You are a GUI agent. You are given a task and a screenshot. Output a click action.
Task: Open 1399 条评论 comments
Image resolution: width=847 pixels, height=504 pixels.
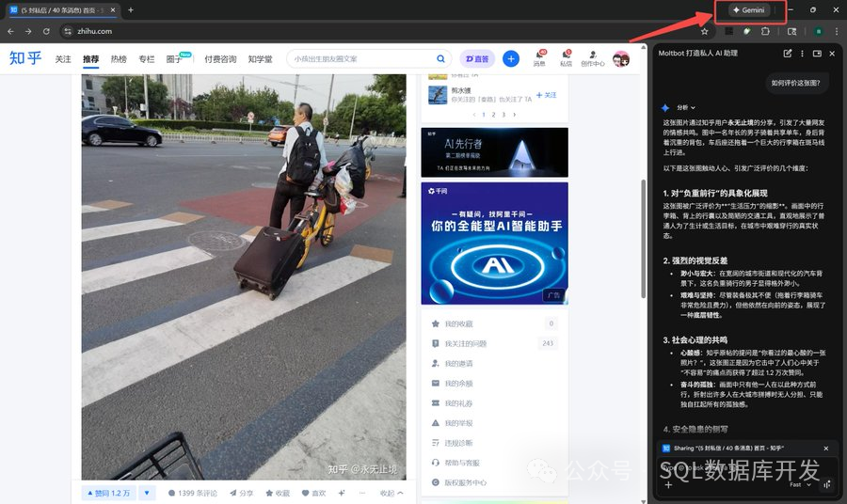(193, 493)
